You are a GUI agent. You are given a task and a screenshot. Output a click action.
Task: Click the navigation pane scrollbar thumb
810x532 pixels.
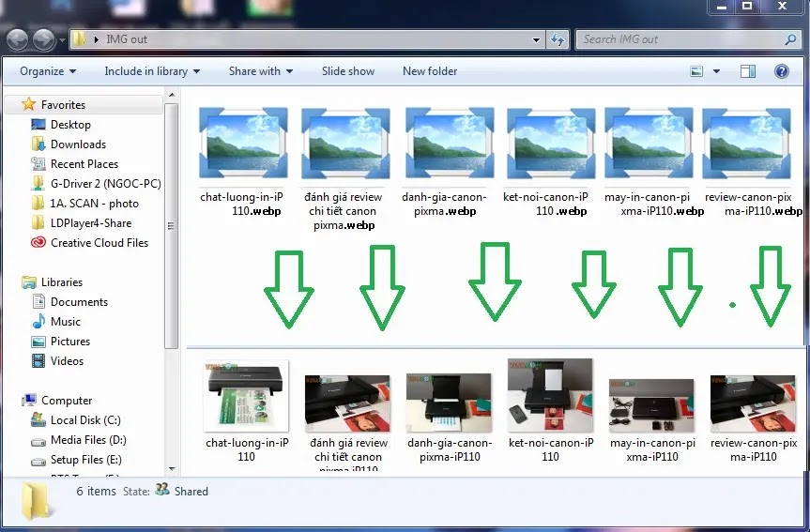(172, 226)
